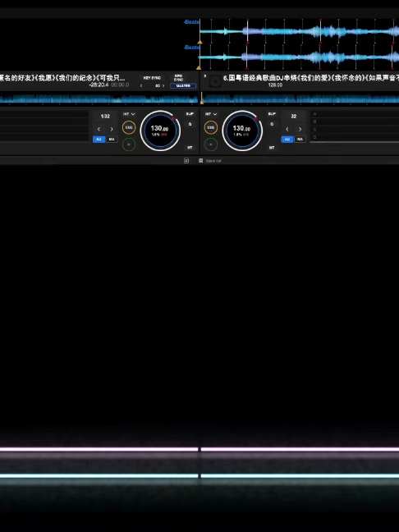Toggle quantize Q on deck 2

click(272, 124)
